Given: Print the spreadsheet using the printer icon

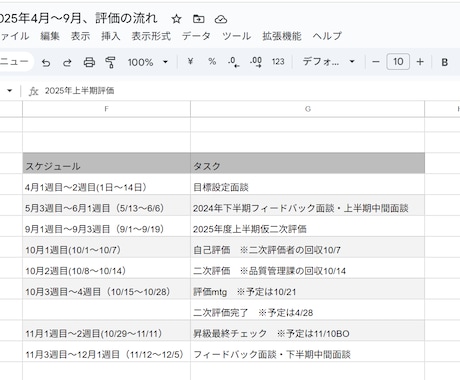Looking at the screenshot, I should point(89,62).
